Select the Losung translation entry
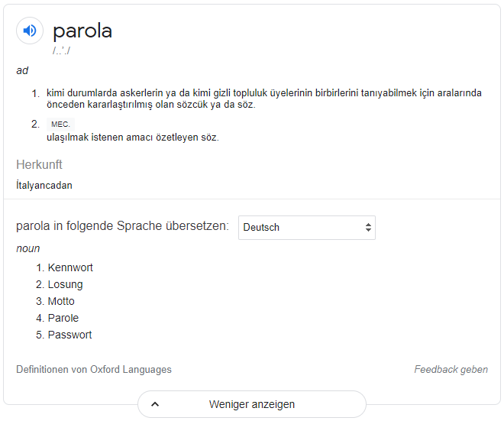 [65, 284]
